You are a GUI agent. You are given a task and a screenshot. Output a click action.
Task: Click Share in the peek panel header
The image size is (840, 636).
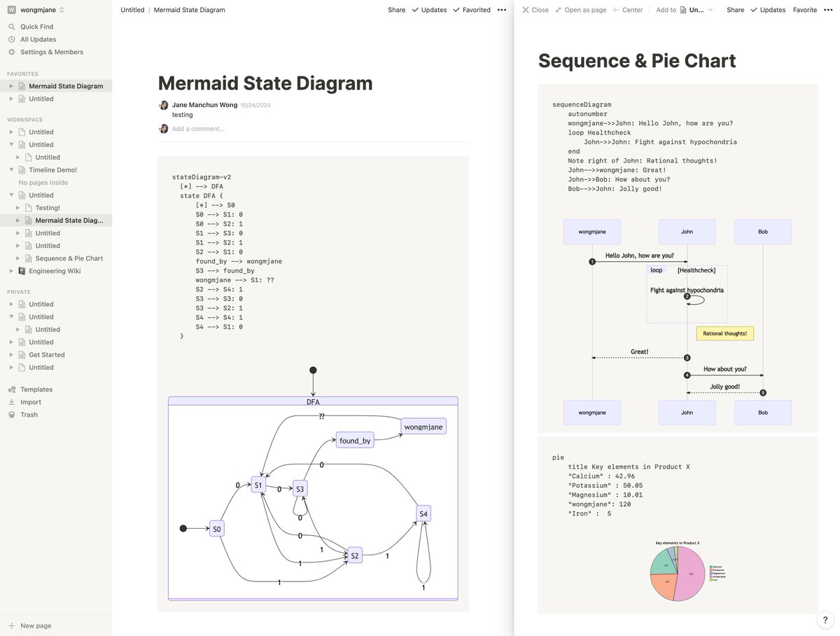(x=735, y=10)
